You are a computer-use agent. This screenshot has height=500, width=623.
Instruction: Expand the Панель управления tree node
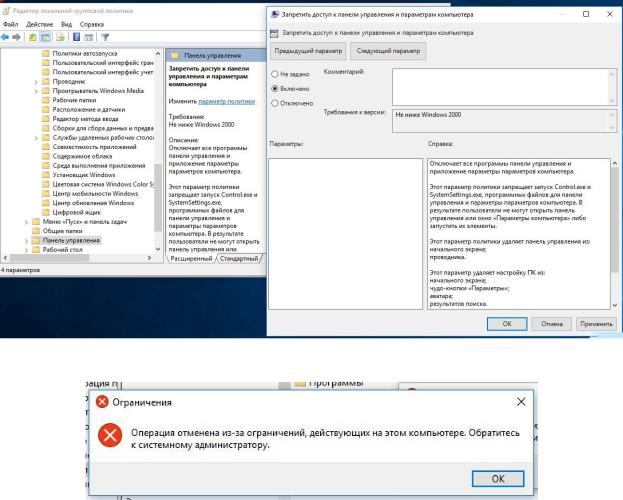(x=26, y=240)
